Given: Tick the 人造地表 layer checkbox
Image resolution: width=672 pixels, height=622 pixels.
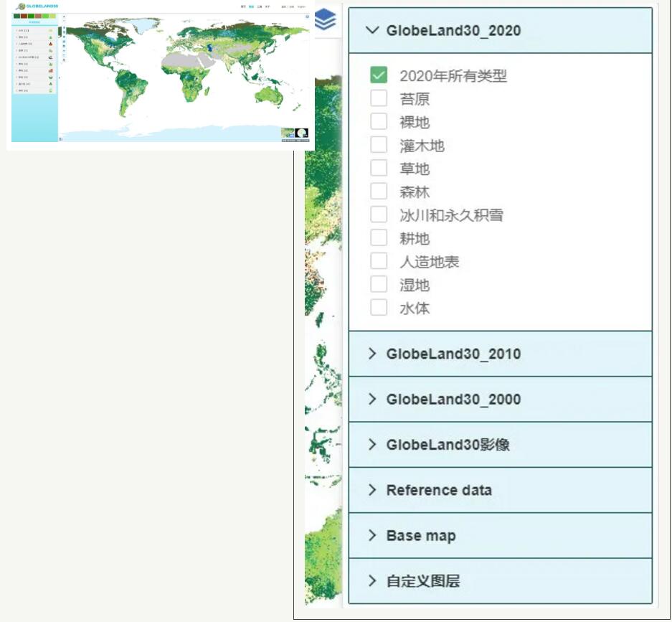Looking at the screenshot, I should (379, 260).
